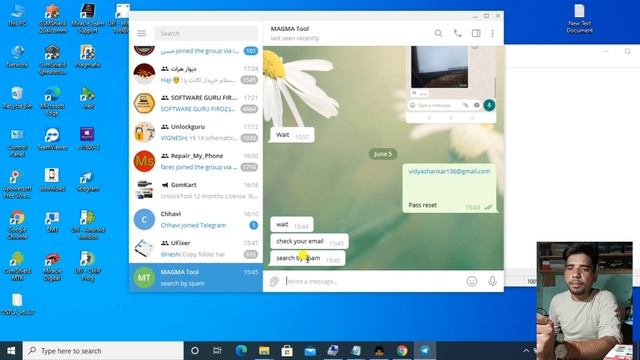Click the Telegram chat list Search field
The image size is (640, 360).
coord(206,33)
